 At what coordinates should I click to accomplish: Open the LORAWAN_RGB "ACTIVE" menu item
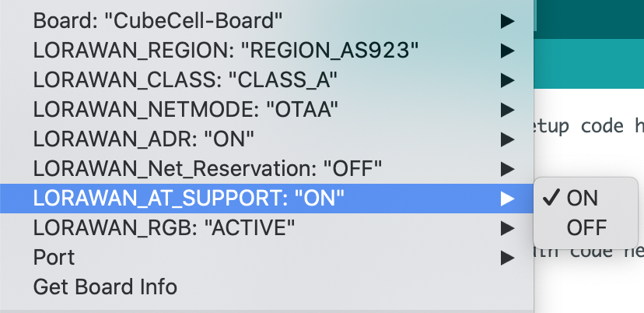pyautogui.click(x=164, y=228)
